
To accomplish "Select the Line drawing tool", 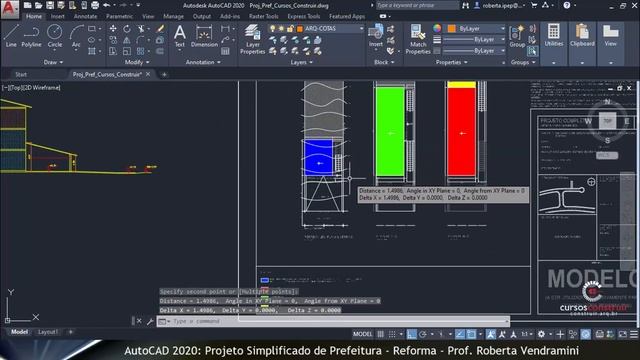I will click(x=11, y=36).
